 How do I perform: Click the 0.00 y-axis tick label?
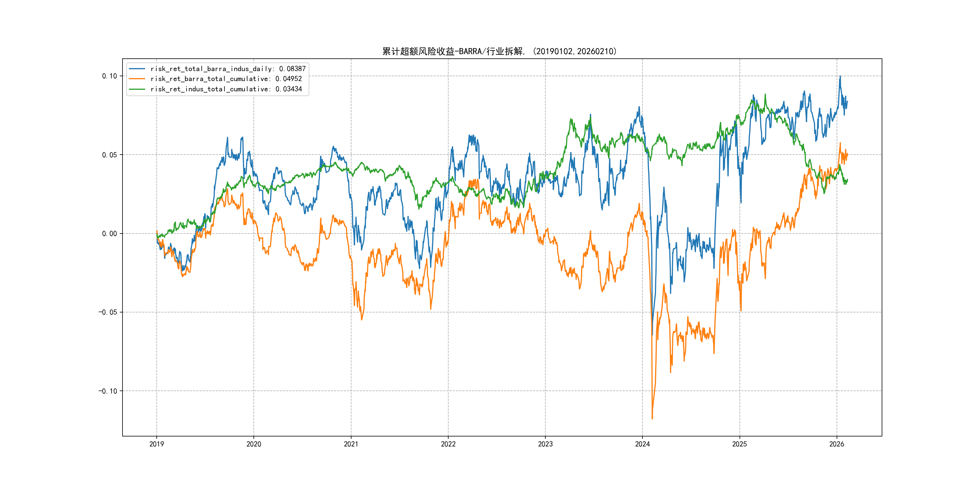click(x=109, y=234)
